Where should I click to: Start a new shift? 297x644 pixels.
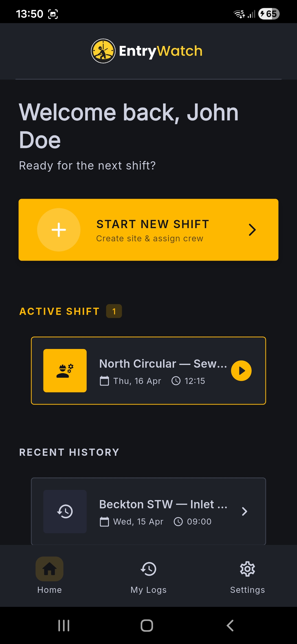pyautogui.click(x=148, y=230)
